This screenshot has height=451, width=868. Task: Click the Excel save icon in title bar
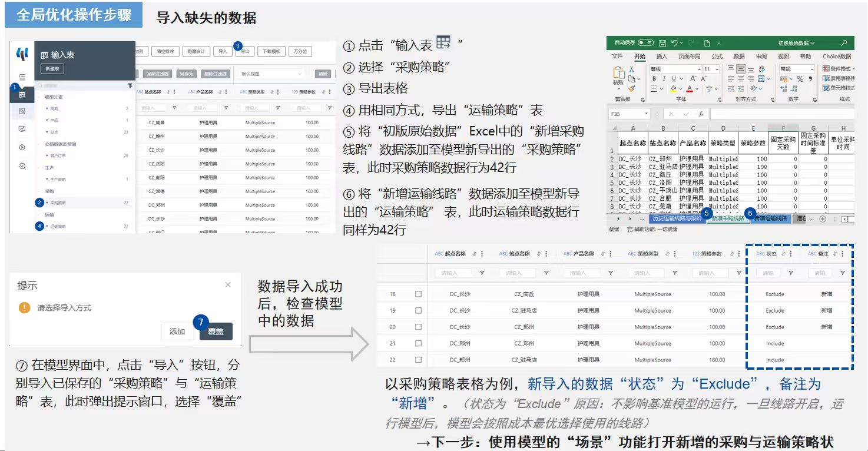coord(662,43)
